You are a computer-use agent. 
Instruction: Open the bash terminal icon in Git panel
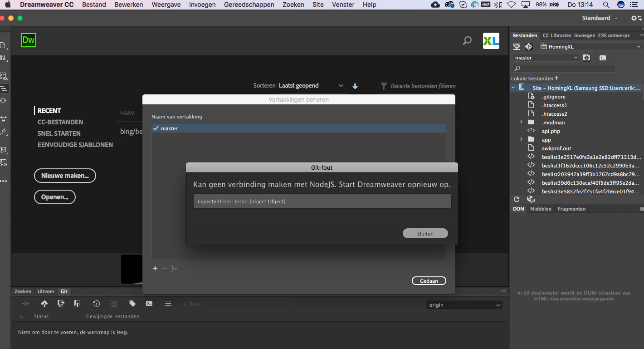tap(149, 304)
